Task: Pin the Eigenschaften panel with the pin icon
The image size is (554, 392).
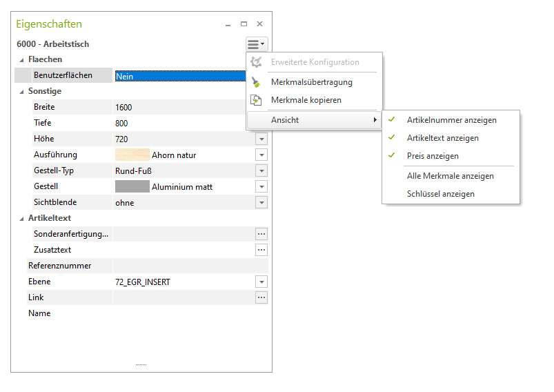Action: point(228,24)
